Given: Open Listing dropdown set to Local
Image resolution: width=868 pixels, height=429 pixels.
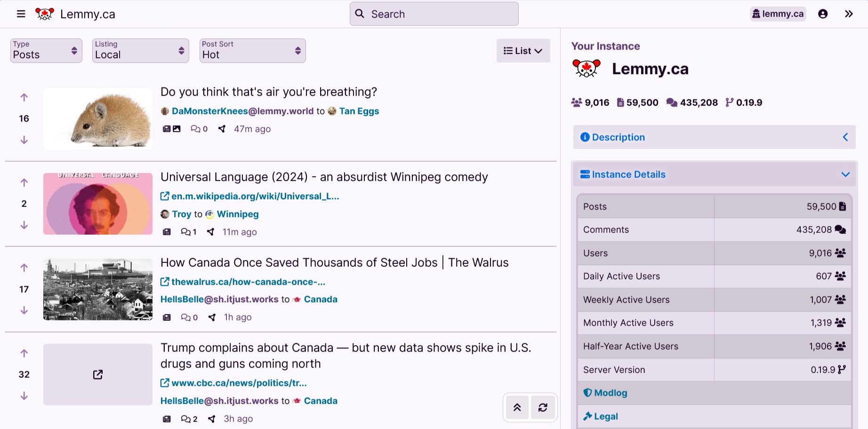Looking at the screenshot, I should click(x=140, y=51).
